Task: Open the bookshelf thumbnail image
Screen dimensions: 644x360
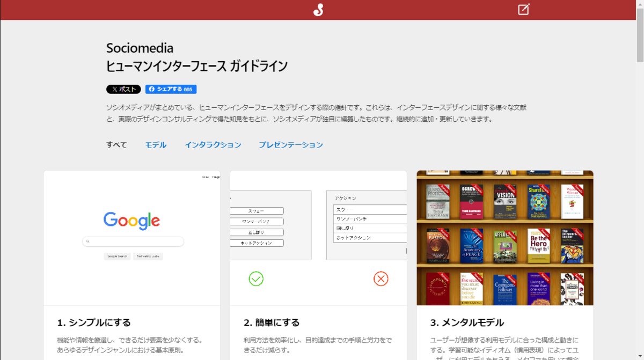Action: 505,238
